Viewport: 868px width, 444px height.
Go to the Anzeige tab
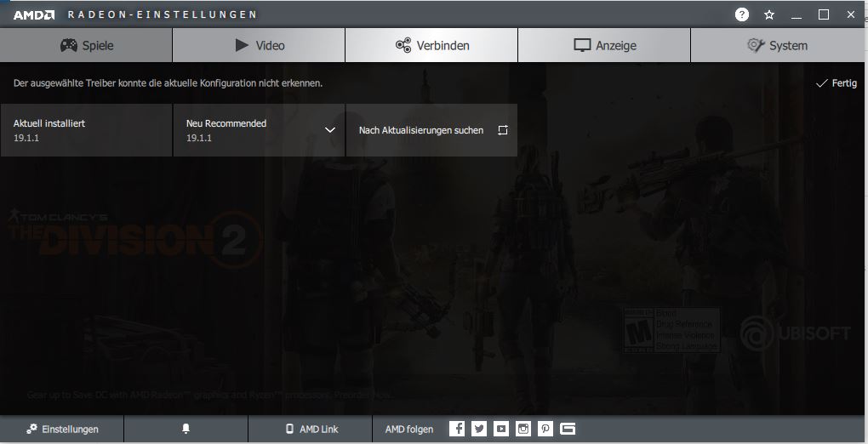point(604,45)
